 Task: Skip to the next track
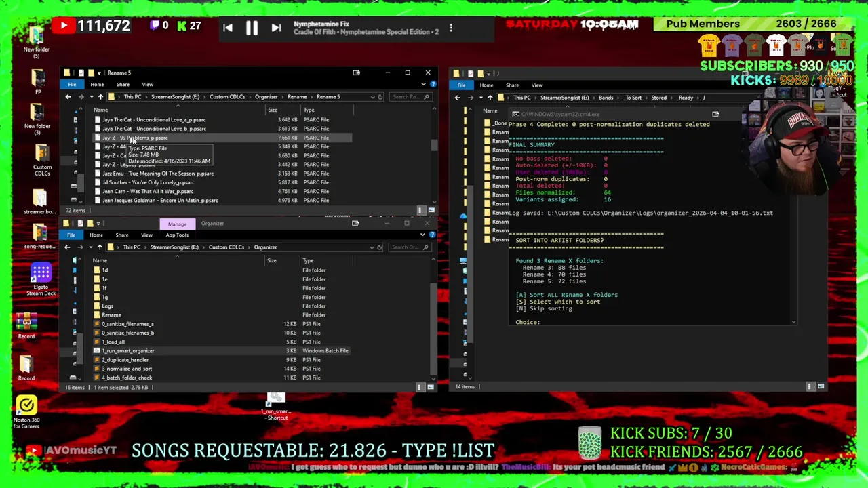pyautogui.click(x=276, y=28)
